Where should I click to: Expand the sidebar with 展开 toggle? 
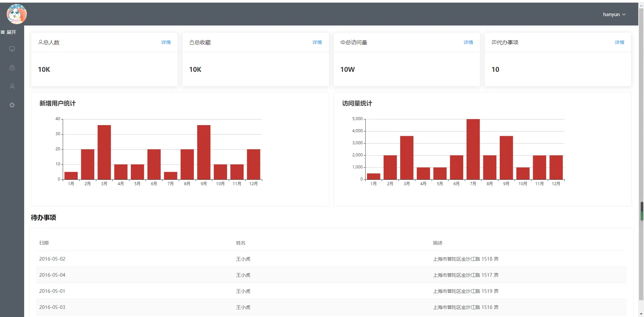[x=8, y=32]
